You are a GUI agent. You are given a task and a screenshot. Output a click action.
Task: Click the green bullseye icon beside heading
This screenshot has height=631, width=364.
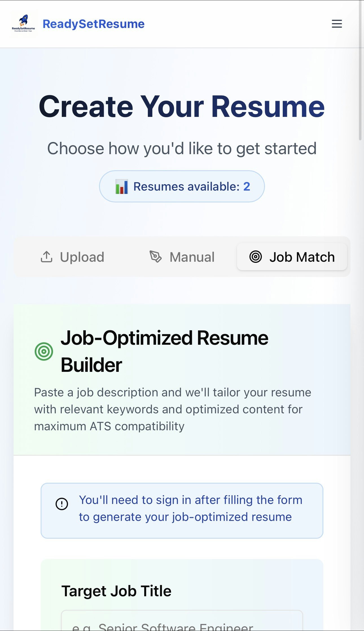pyautogui.click(x=44, y=351)
